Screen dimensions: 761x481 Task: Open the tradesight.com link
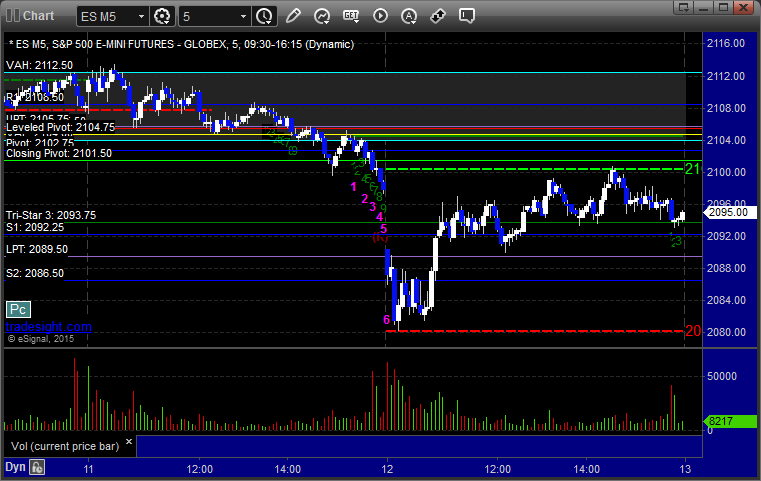[49, 327]
